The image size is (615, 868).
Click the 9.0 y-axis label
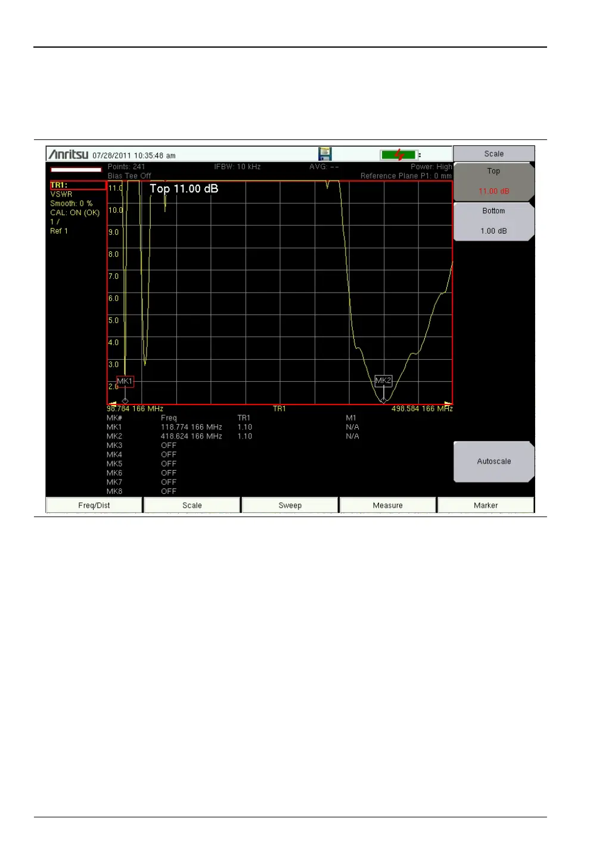click(x=113, y=232)
